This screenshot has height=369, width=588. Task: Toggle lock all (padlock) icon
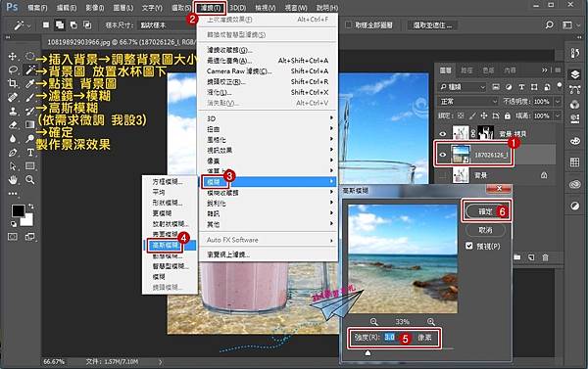pos(507,115)
